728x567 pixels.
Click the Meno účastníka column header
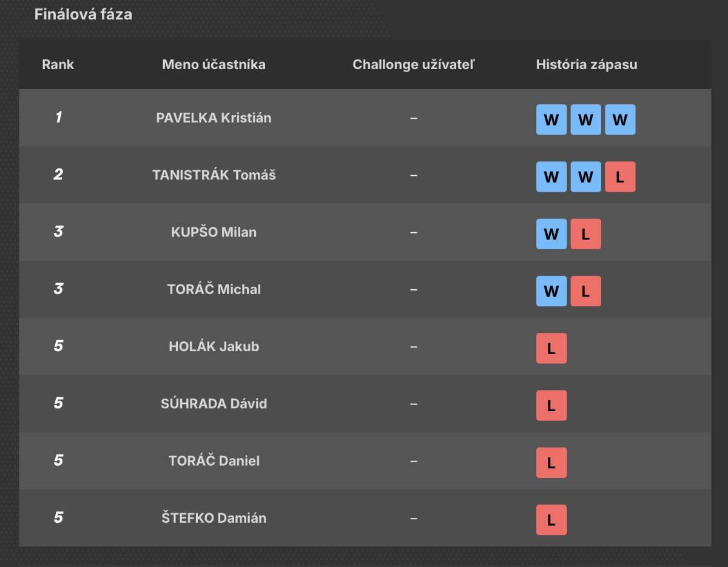[214, 64]
